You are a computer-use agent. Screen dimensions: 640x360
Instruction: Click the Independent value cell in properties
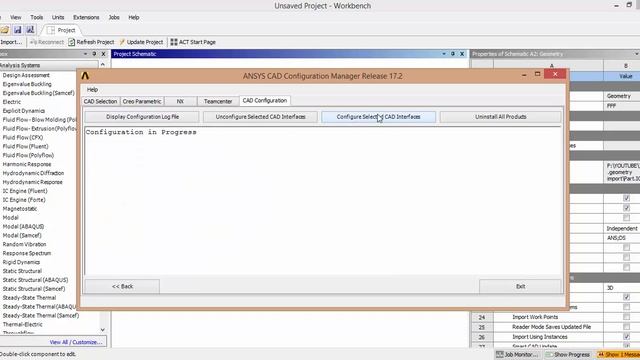pyautogui.click(x=622, y=229)
